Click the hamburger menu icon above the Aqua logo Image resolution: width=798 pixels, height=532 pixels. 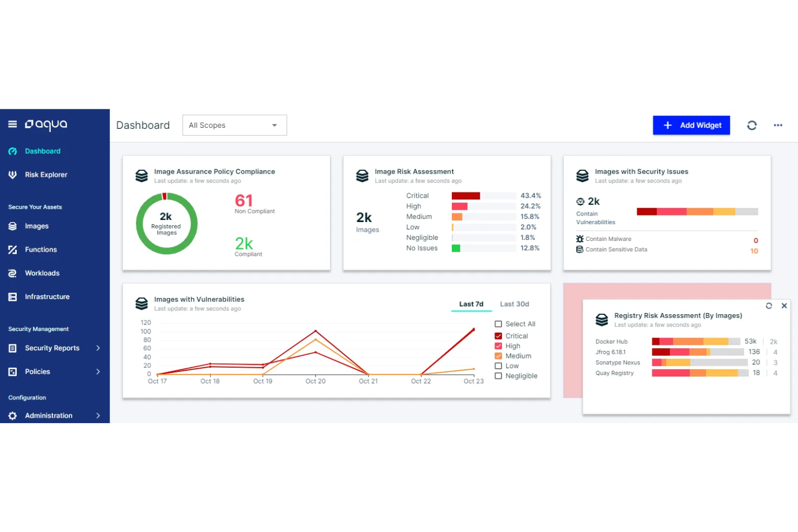12,123
